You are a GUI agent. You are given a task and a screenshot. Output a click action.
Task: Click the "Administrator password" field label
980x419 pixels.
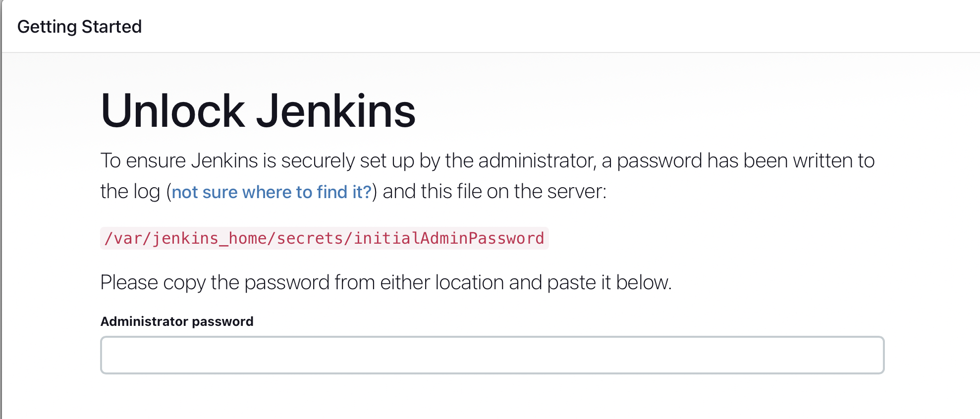[177, 321]
